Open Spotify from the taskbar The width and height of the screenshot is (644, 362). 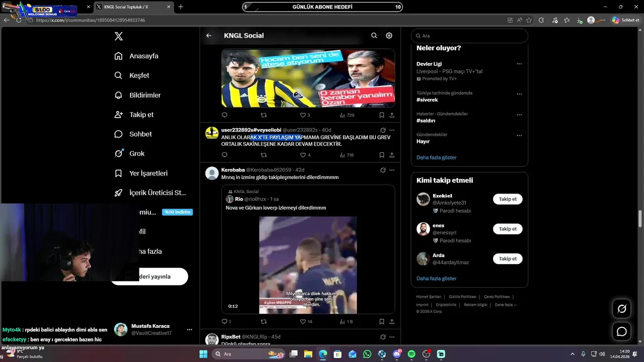coord(412,354)
